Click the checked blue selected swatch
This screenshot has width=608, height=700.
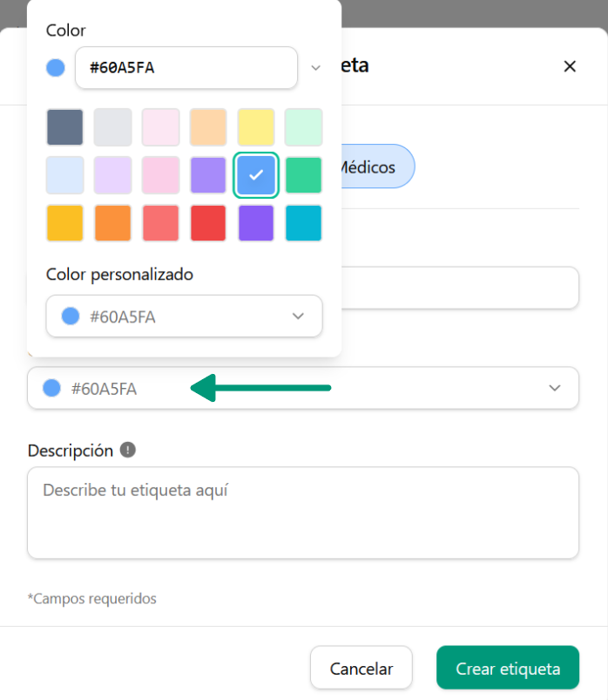(x=256, y=175)
